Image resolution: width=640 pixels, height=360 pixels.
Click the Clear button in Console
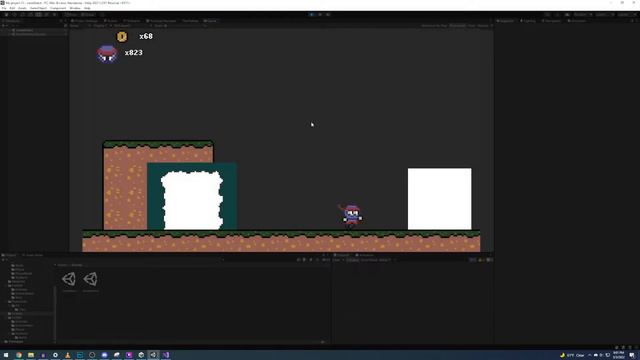(337, 260)
